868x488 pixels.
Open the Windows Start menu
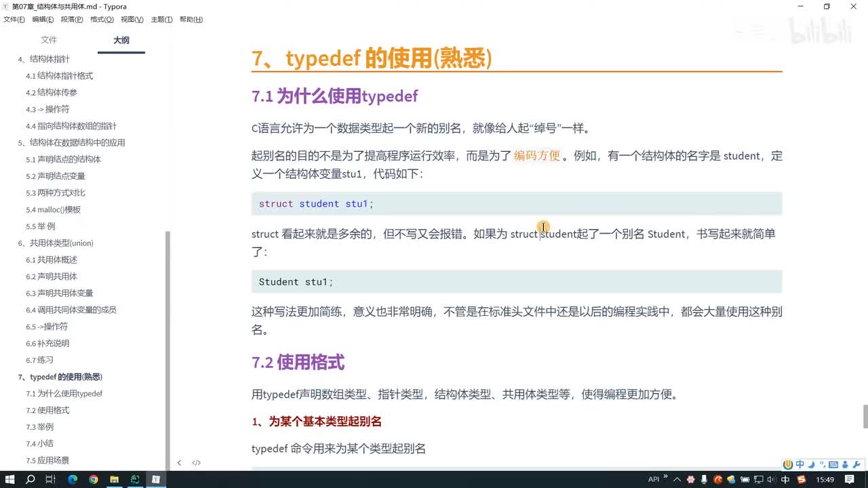click(x=10, y=479)
